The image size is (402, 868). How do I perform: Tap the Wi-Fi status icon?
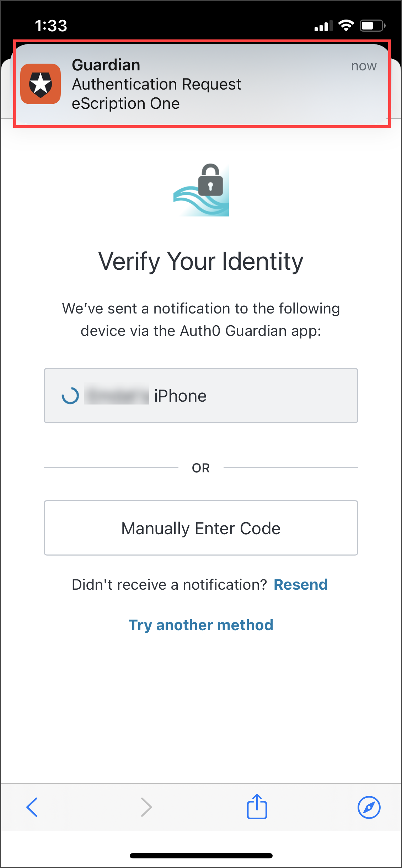coord(346,26)
